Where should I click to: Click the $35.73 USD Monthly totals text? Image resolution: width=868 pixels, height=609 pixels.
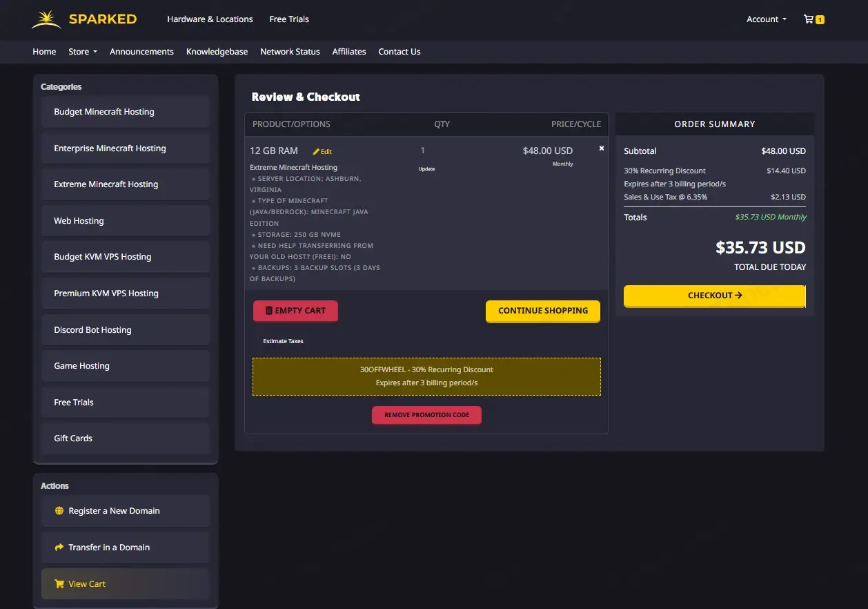(771, 217)
